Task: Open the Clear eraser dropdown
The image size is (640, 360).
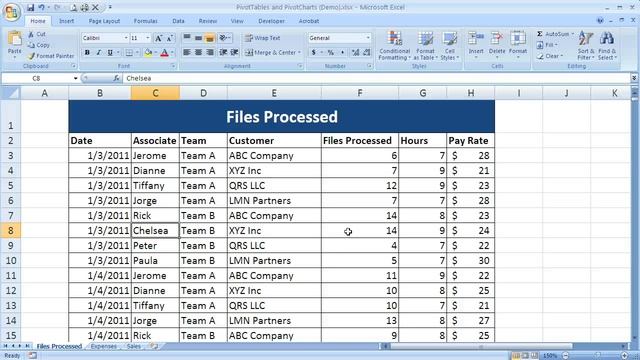Action: point(550,56)
